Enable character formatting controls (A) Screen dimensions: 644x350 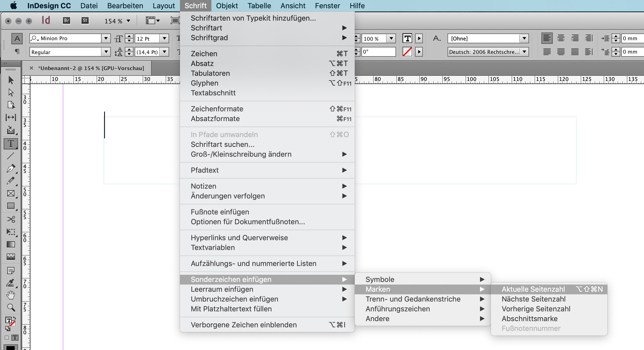(x=17, y=39)
